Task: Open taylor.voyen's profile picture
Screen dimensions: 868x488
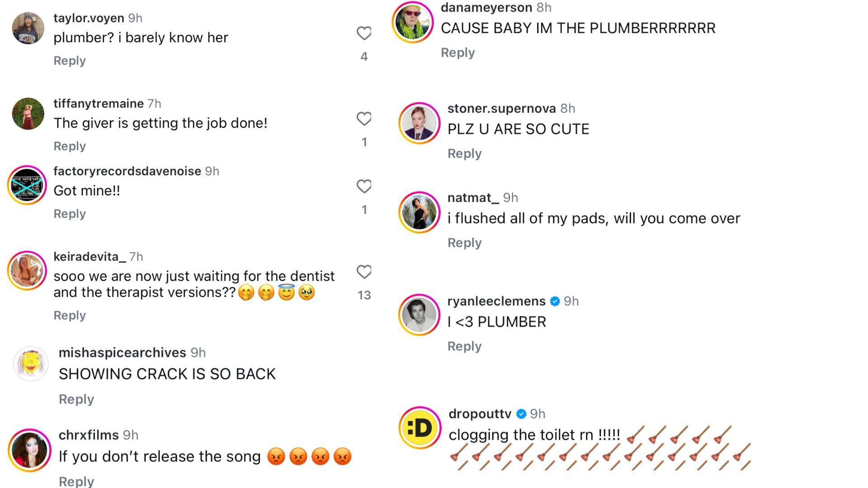Action: click(28, 28)
